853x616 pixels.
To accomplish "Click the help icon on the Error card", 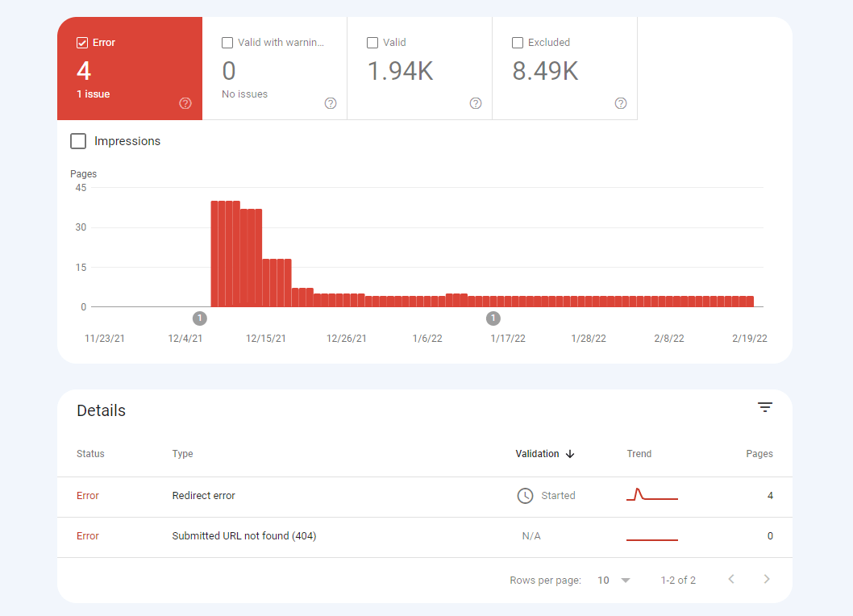I will click(185, 103).
